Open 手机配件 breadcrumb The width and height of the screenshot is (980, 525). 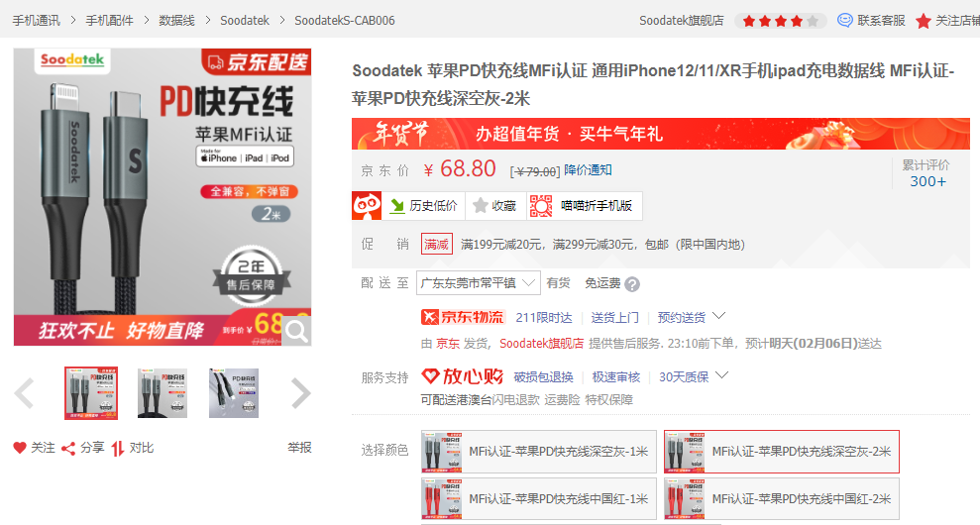[109, 21]
